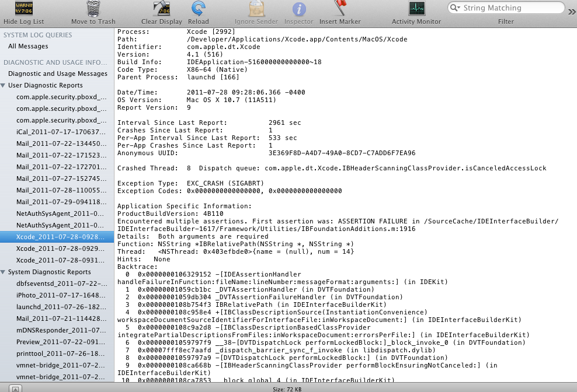The height and width of the screenshot is (392, 577).
Task: Click the Crashed Thread line in the report
Action: pyautogui.click(x=332, y=168)
